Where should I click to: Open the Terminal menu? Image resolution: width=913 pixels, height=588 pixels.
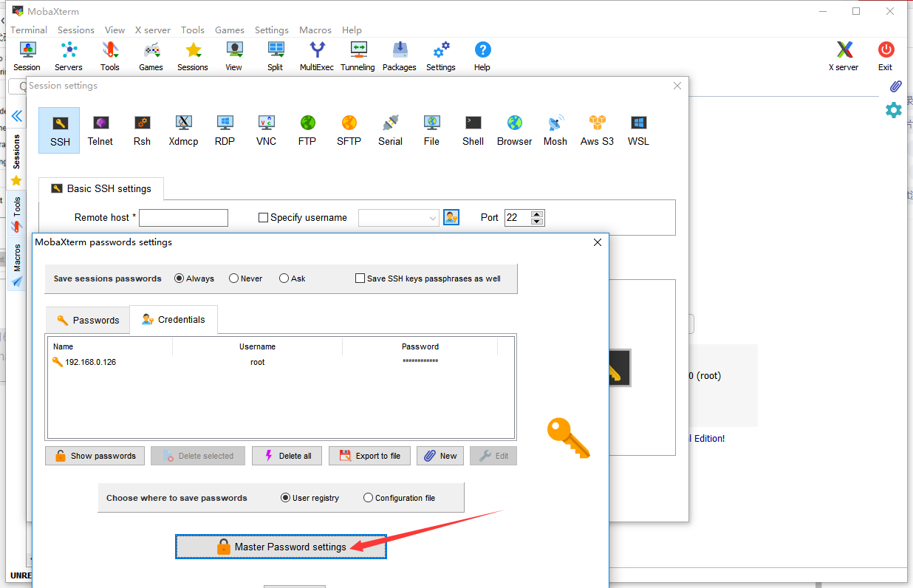click(x=29, y=30)
